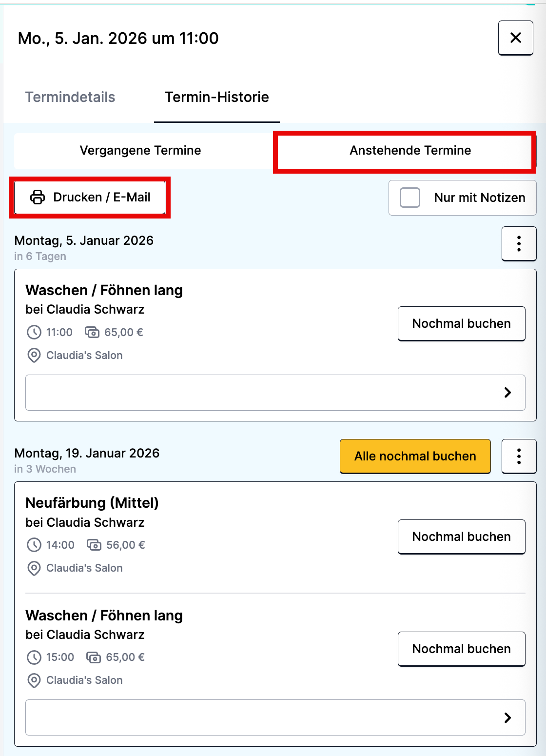This screenshot has width=546, height=756.
Task: Expand the chevron row under 5. Januar appointment
Action: tap(507, 393)
